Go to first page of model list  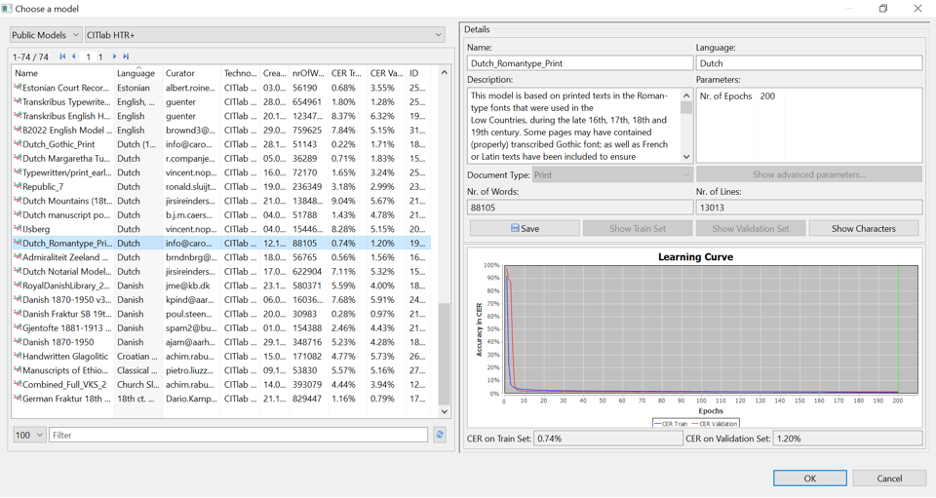(x=63, y=57)
